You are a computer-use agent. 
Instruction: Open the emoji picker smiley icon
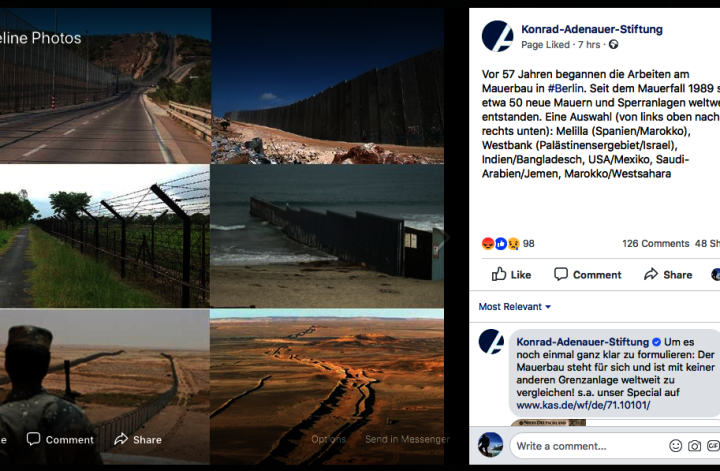click(675, 446)
